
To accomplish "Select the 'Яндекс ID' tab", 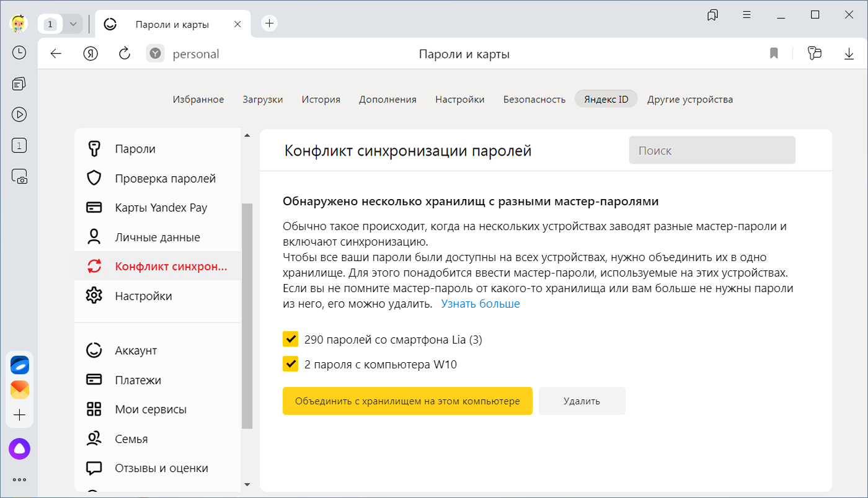I will [606, 99].
